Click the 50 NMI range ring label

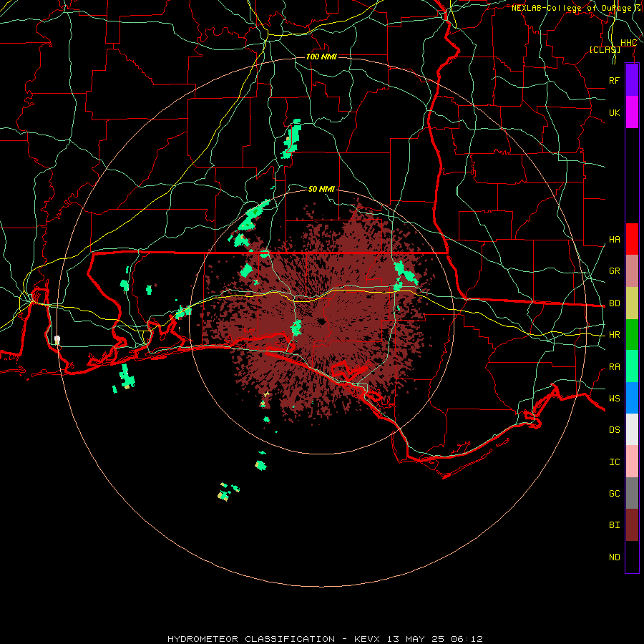tap(321, 189)
